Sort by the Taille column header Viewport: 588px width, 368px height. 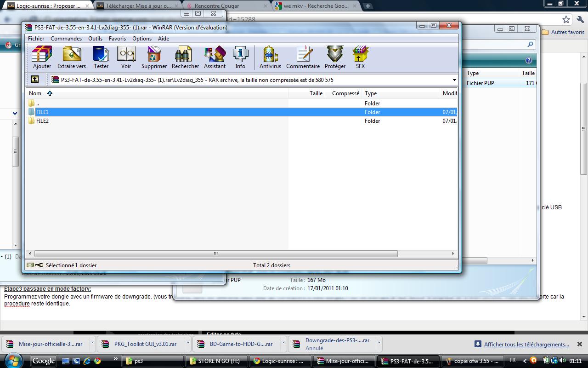(x=307, y=93)
